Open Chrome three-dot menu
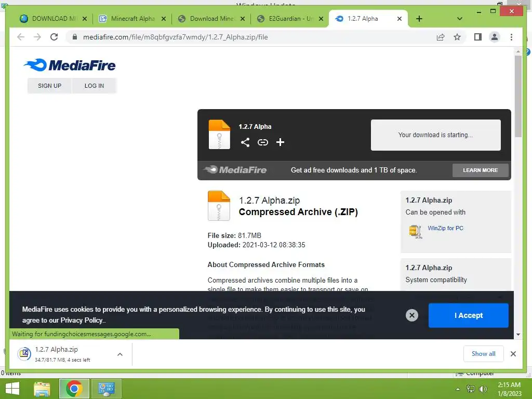Image resolution: width=532 pixels, height=399 pixels. tap(511, 37)
